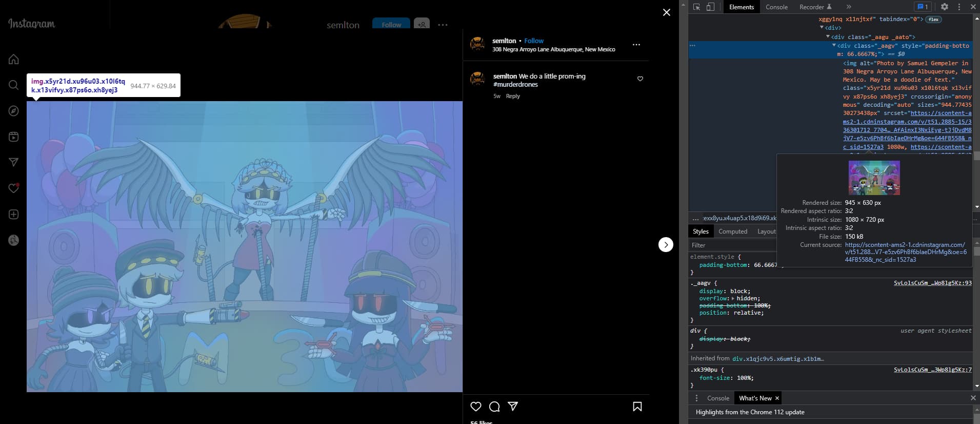The width and height of the screenshot is (980, 424).
Task: Open DevTools issues counter badge
Action: [x=923, y=7]
